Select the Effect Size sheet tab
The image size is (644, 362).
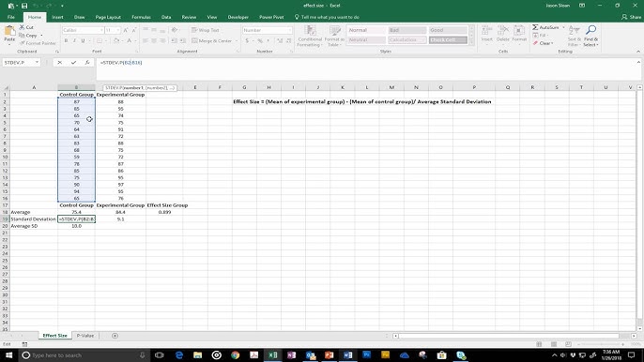point(54,336)
